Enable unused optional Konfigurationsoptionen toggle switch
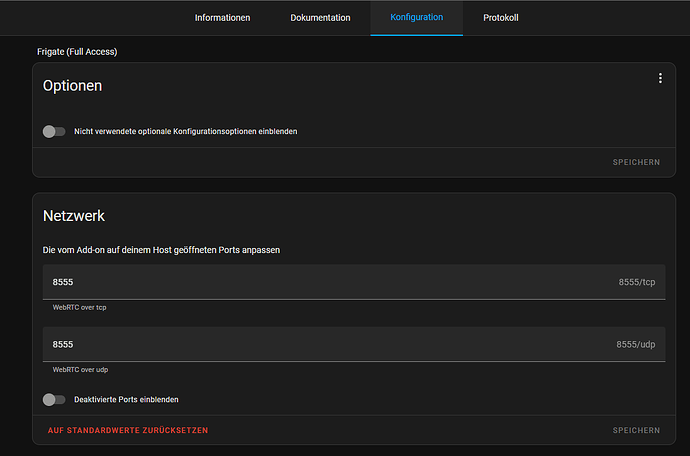This screenshot has height=456, width=690. click(x=54, y=132)
